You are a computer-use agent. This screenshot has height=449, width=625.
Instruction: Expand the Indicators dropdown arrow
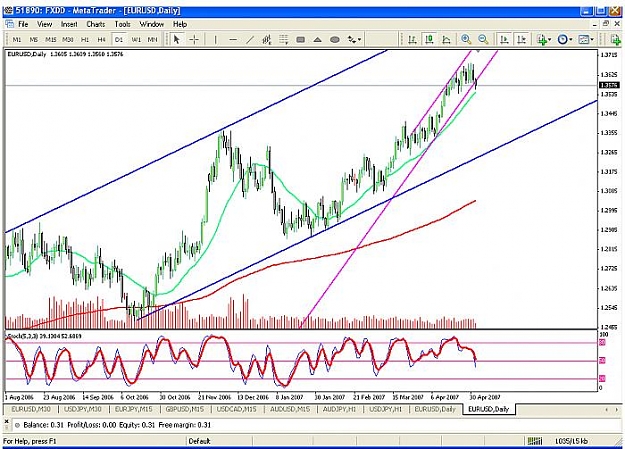pyautogui.click(x=550, y=39)
